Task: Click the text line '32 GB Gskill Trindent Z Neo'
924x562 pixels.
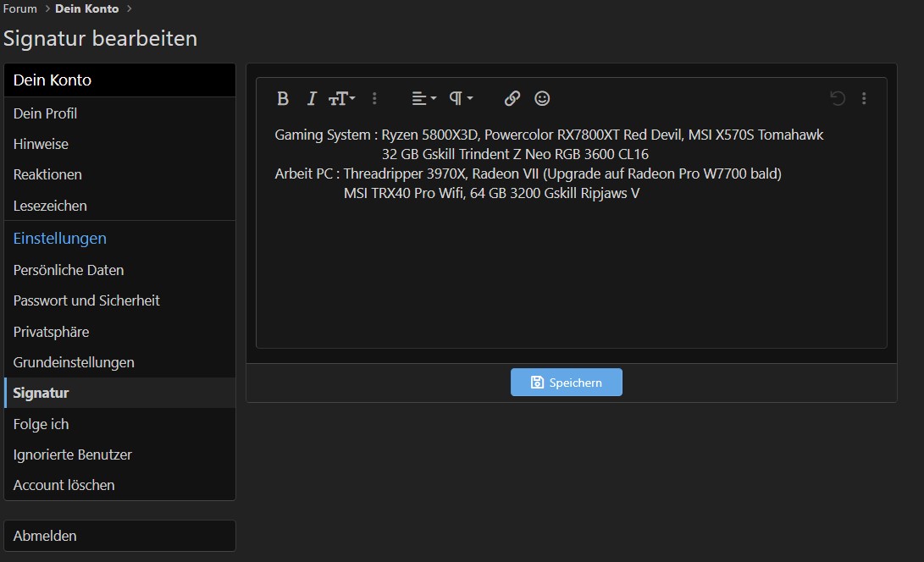Action: pos(515,154)
